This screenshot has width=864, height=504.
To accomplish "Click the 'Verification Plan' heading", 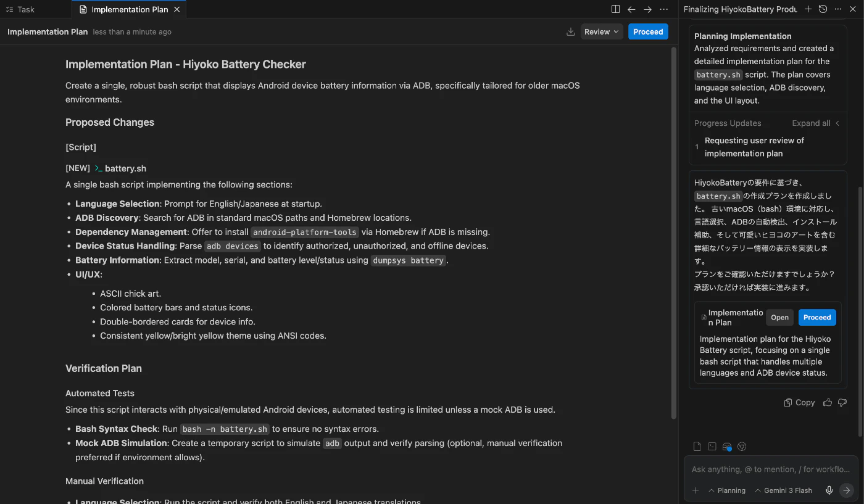I will (104, 369).
